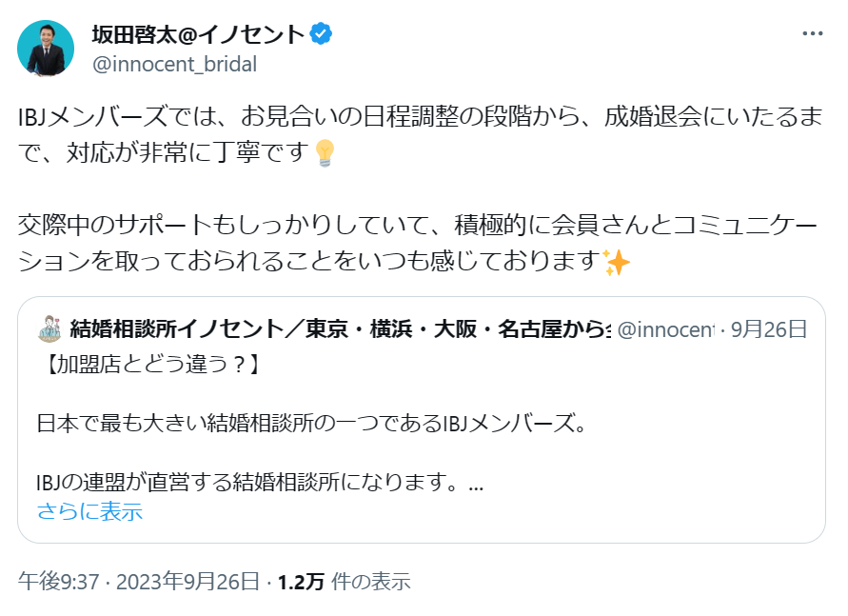Click the sparkles emoji in the post
Viewport: 848px width, 616px height.
617,261
